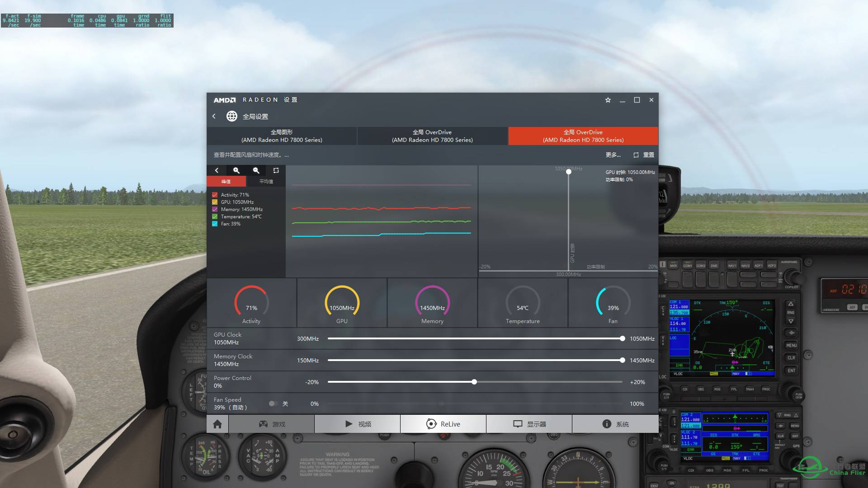Uncheck the GPU 1050MHz graph checkbox
This screenshot has width=868, height=488.
tap(215, 202)
